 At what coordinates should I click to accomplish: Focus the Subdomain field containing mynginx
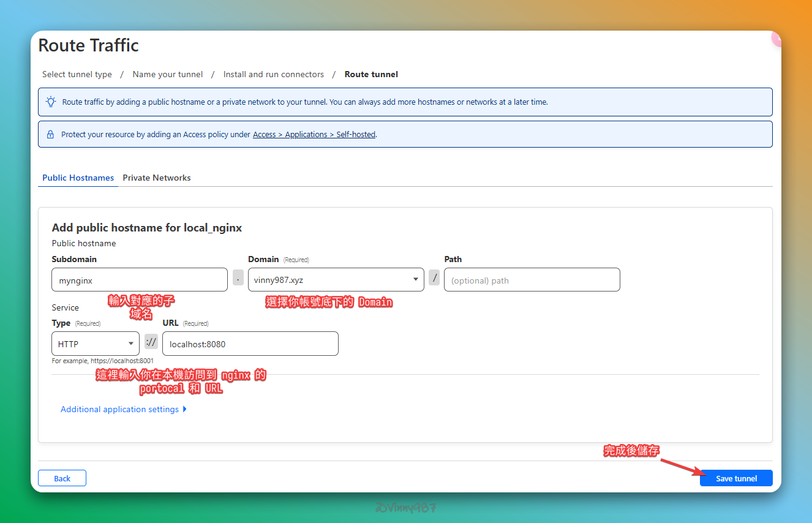coord(140,280)
